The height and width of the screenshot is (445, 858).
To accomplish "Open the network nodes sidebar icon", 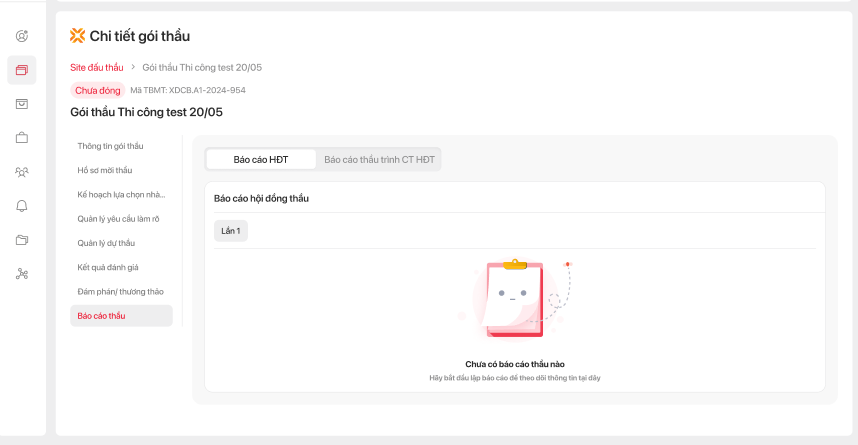I will (22, 274).
